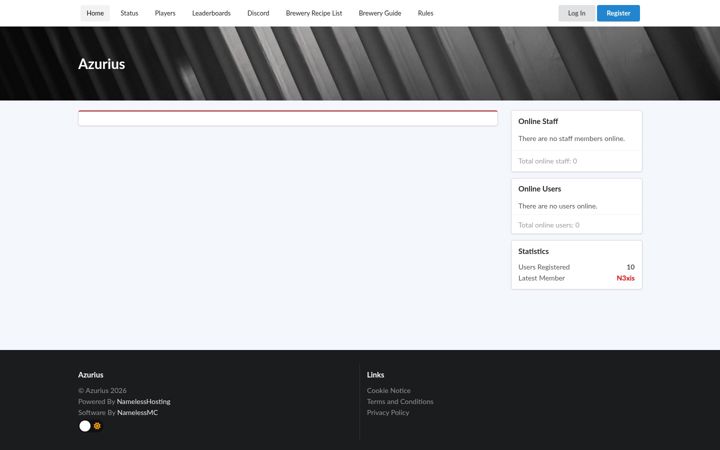The height and width of the screenshot is (450, 720).
Task: Click the Users Registered label
Action: point(544,267)
